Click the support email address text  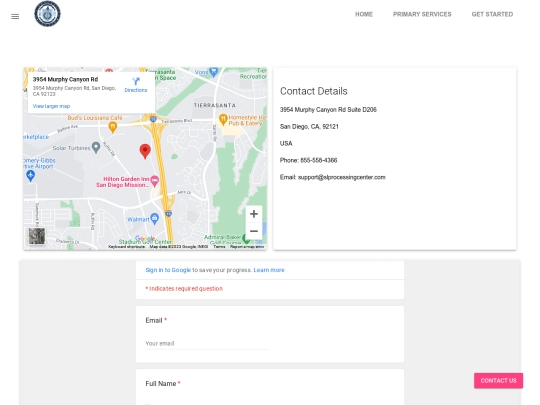[342, 177]
